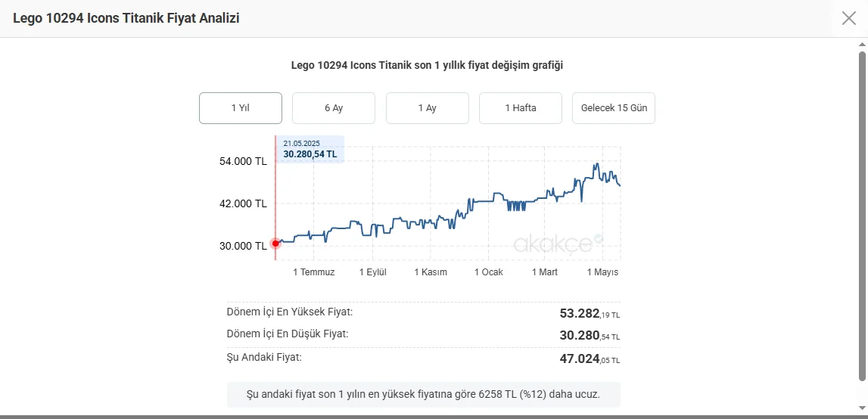Click the 6258 TL cheaper info note

pos(424,395)
